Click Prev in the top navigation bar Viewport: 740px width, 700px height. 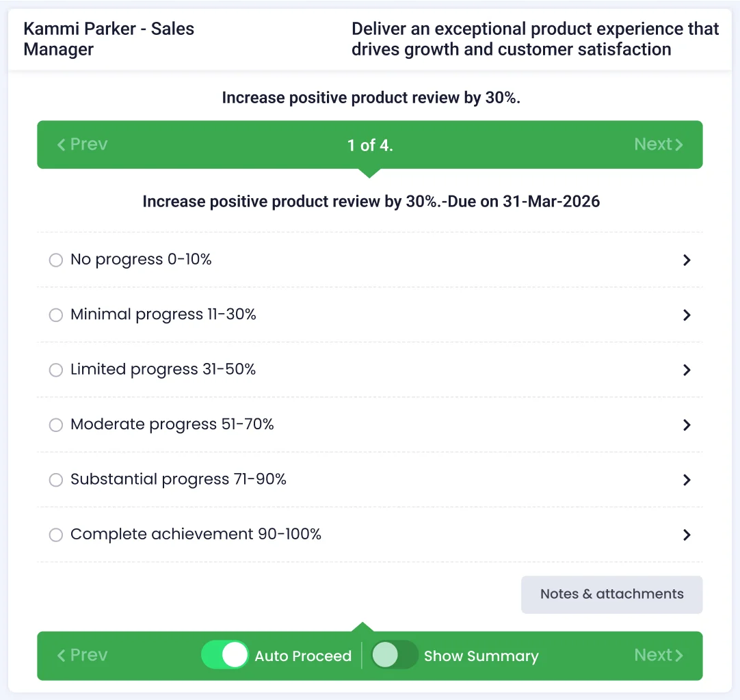[x=82, y=144]
